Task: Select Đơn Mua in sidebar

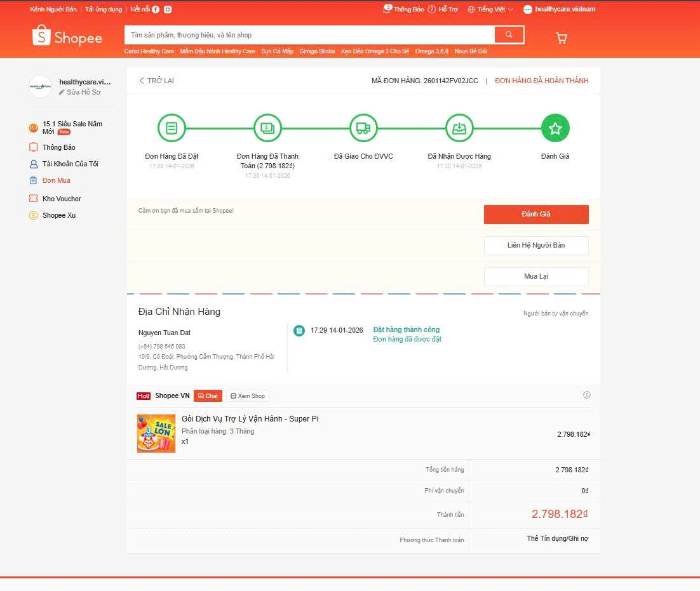Action: point(57,181)
